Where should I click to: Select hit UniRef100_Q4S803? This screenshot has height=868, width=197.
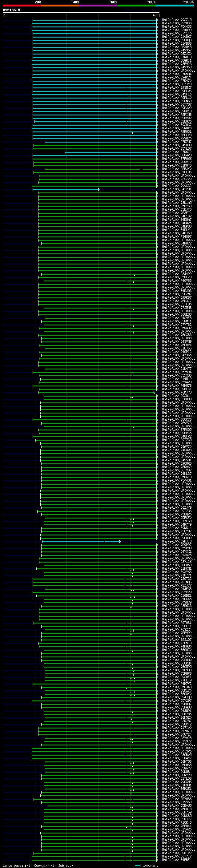[x=177, y=450]
